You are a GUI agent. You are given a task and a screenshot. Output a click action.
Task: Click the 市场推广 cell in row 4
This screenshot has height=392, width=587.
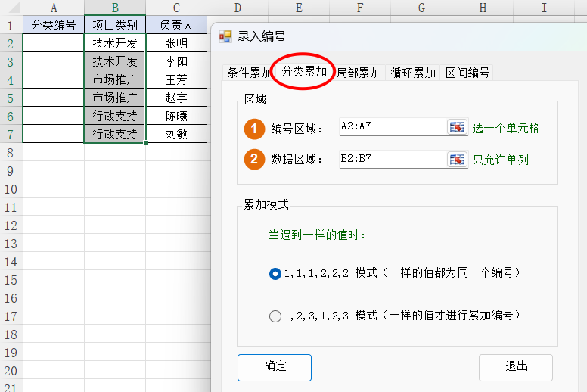115,79
